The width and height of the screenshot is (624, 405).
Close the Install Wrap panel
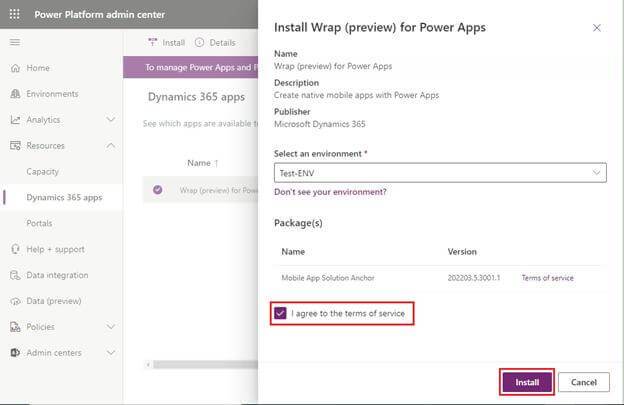click(x=597, y=28)
